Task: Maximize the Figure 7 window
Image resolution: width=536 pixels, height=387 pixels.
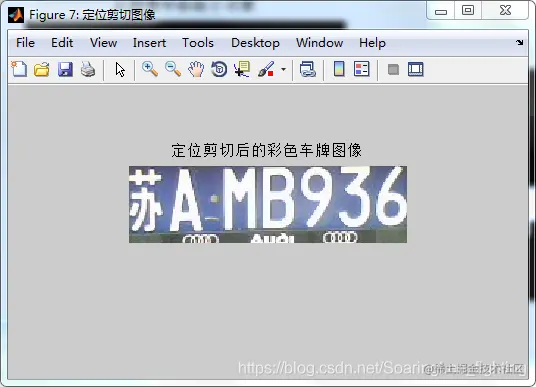Action: (x=468, y=11)
